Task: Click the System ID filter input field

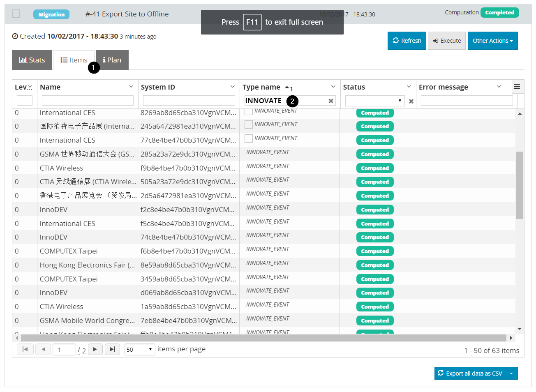Action: tap(189, 101)
